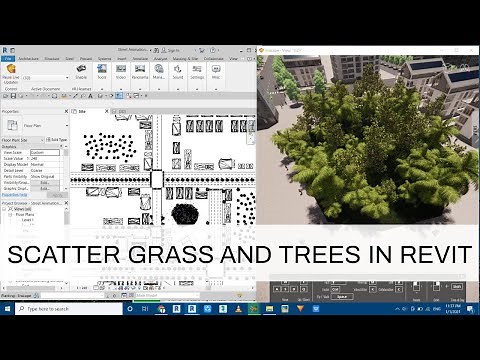Collapse the Floor Plans tree node
480x360 pixels.
click(x=10, y=215)
